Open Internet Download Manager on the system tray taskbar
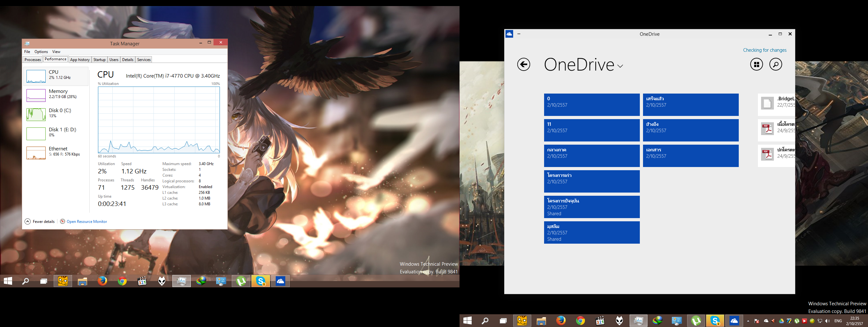 tap(657, 321)
